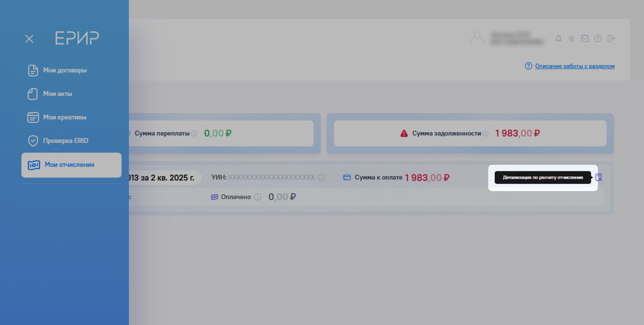Click the help question mark in header
Viewport: 644px width, 325px height.
coord(598,39)
